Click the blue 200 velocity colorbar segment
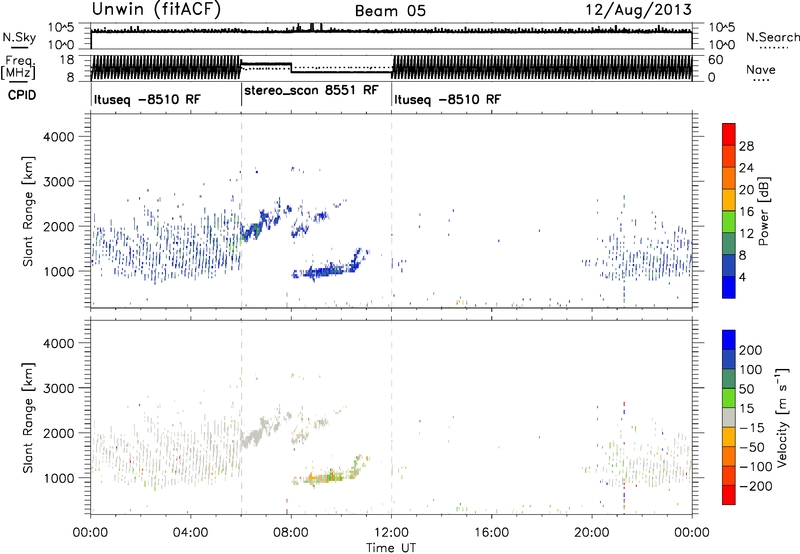The height and width of the screenshot is (554, 800). coord(729,340)
